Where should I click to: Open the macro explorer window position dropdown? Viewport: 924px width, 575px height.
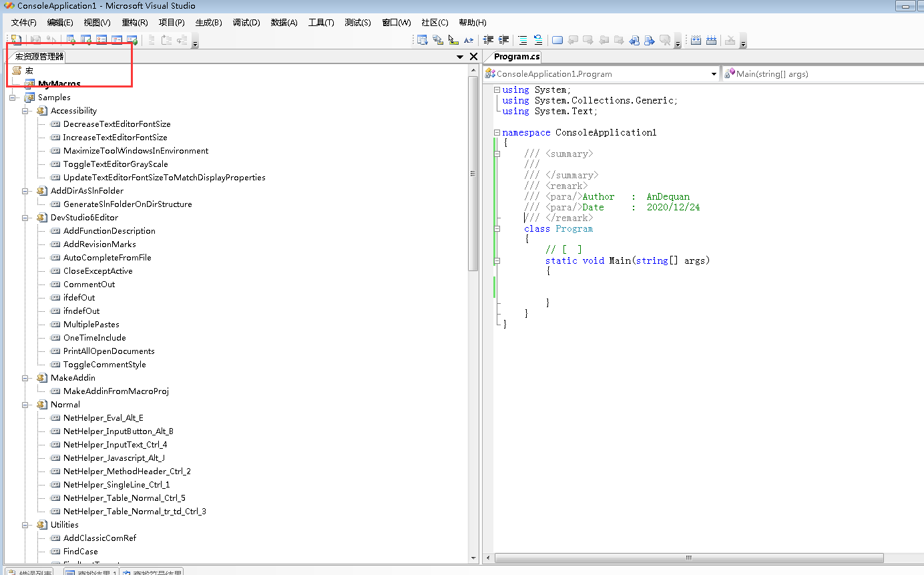(x=460, y=57)
